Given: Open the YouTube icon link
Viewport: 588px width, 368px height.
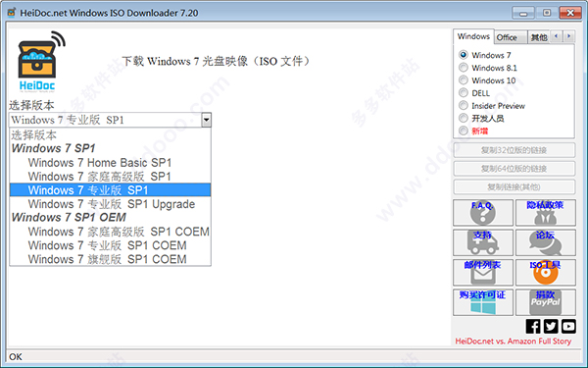Looking at the screenshot, I should [x=568, y=327].
